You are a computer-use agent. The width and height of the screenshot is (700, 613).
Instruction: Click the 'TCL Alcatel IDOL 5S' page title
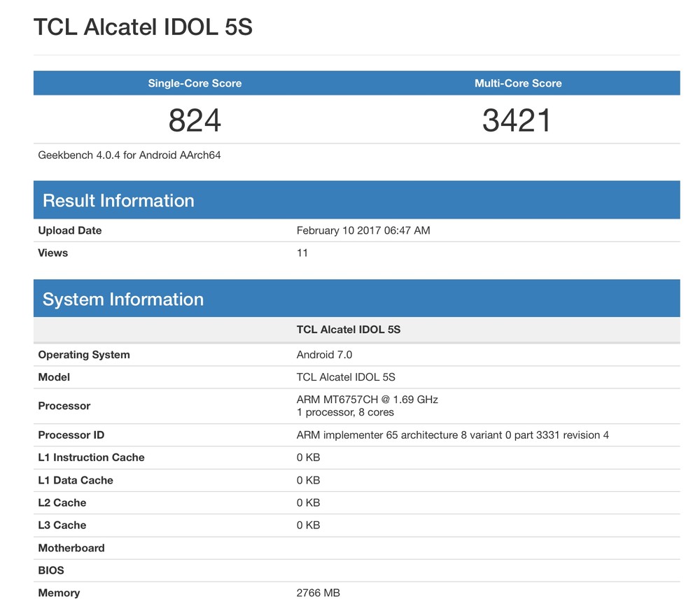pos(143,27)
